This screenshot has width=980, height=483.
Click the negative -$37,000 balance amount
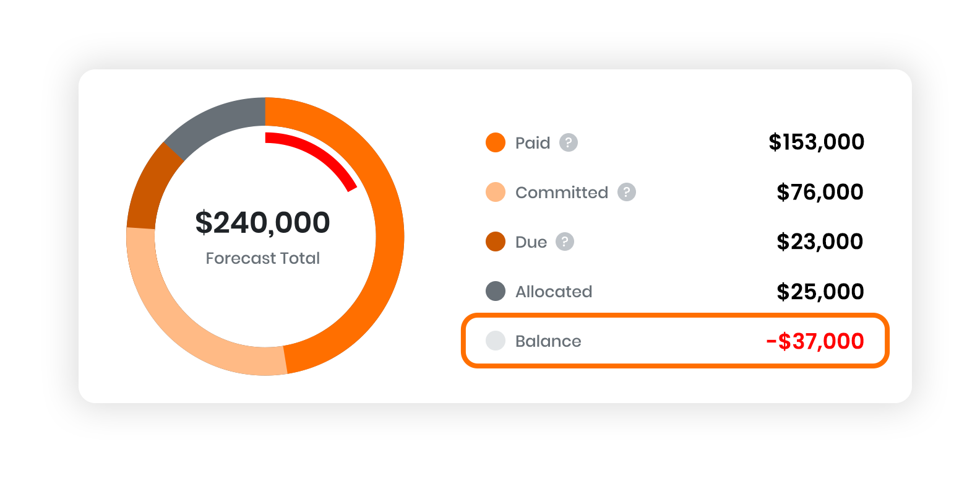pyautogui.click(x=815, y=341)
